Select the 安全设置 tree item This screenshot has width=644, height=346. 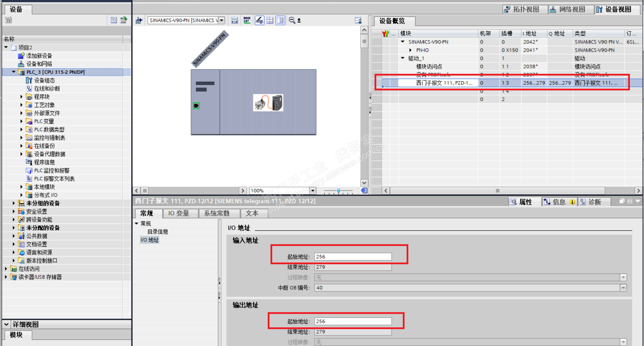(37, 211)
